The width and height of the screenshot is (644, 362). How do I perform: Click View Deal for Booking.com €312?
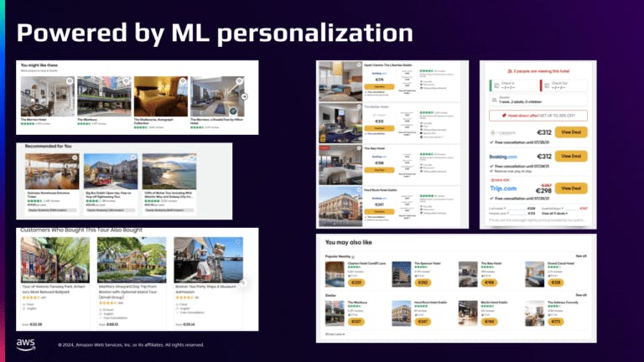tap(573, 157)
